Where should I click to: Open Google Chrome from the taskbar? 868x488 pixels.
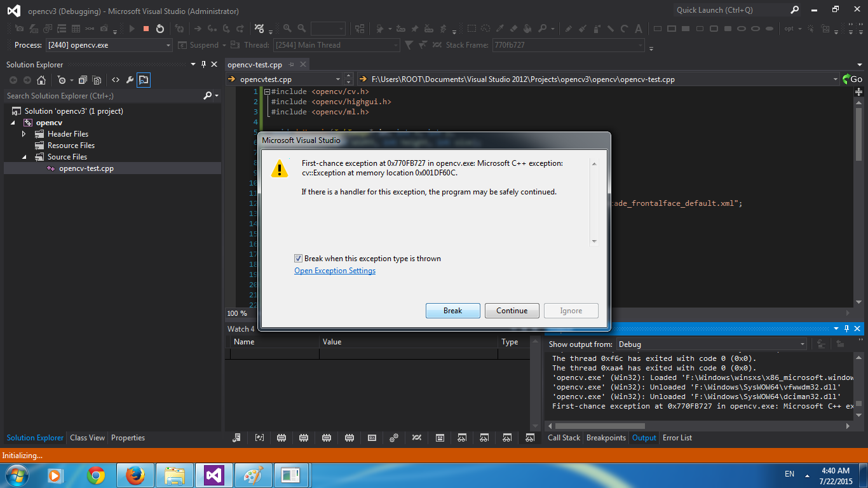[x=96, y=475]
